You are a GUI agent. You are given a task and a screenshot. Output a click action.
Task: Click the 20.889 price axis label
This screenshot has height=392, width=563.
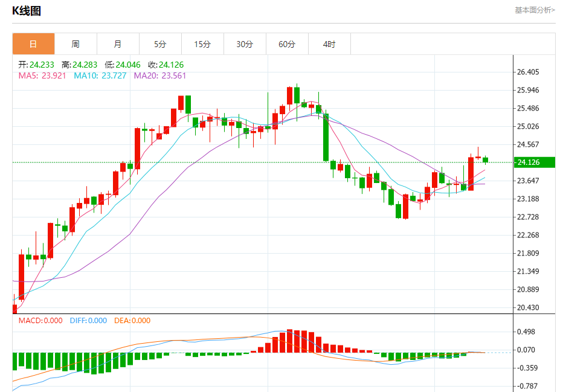[x=528, y=289]
